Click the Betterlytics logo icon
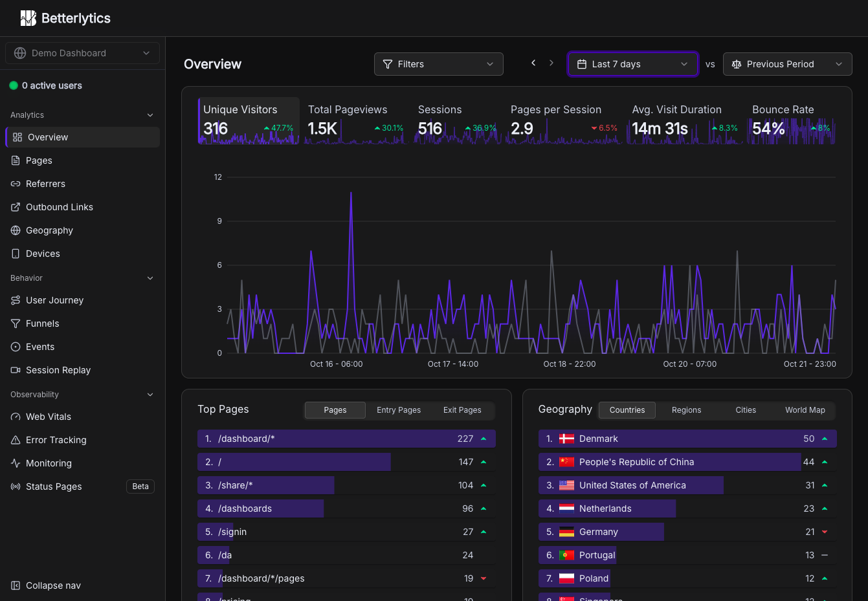This screenshot has width=868, height=601. pyautogui.click(x=28, y=18)
